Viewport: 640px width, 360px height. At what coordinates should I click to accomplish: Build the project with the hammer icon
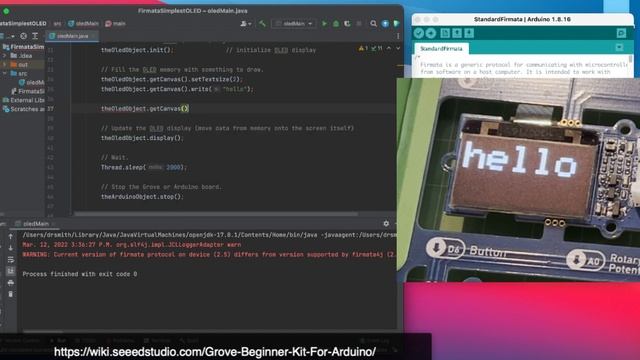pyautogui.click(x=262, y=24)
